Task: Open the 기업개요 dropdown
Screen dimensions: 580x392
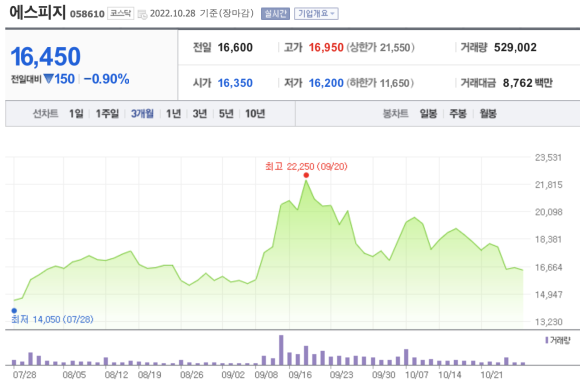Action: click(x=316, y=14)
